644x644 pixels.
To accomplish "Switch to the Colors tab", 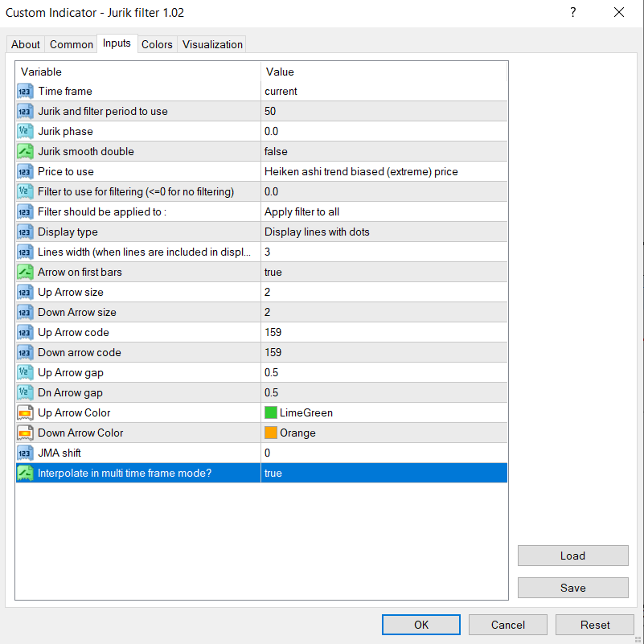I will tap(157, 45).
